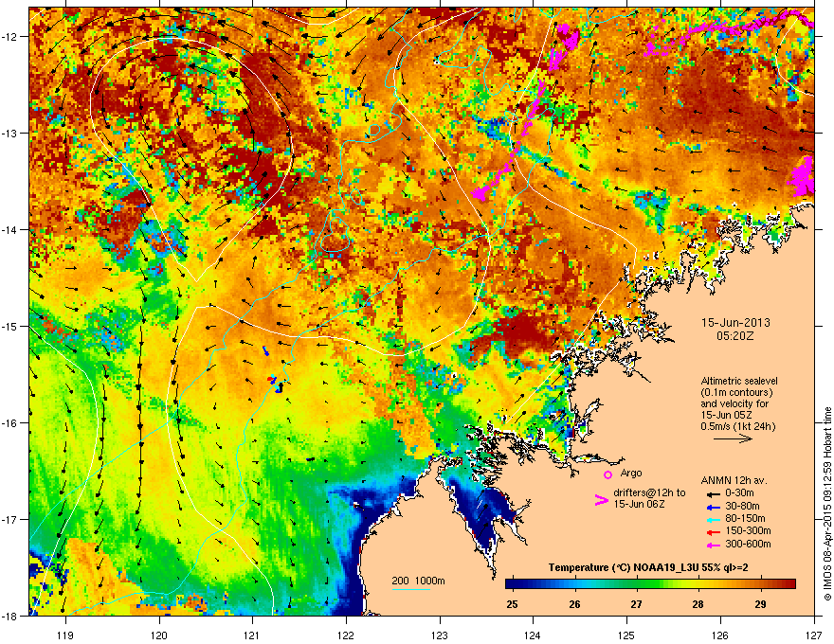Click the 'ANMN 12h av.' legend heading
The image size is (834, 644).
[x=734, y=481]
